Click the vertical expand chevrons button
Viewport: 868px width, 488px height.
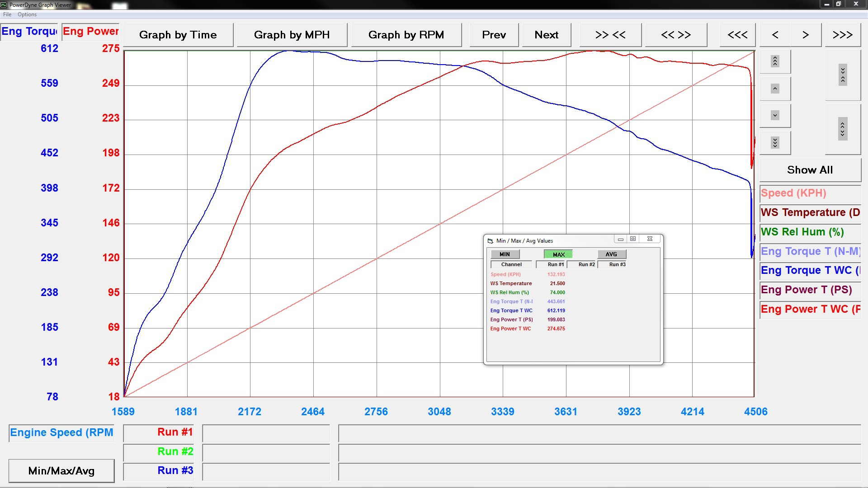[x=843, y=129]
